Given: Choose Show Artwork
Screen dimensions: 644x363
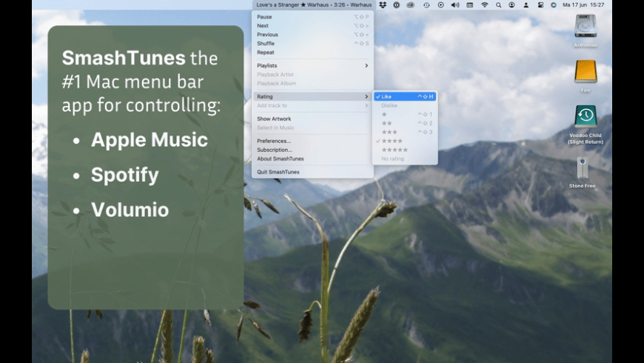Looking at the screenshot, I should click(312, 119).
